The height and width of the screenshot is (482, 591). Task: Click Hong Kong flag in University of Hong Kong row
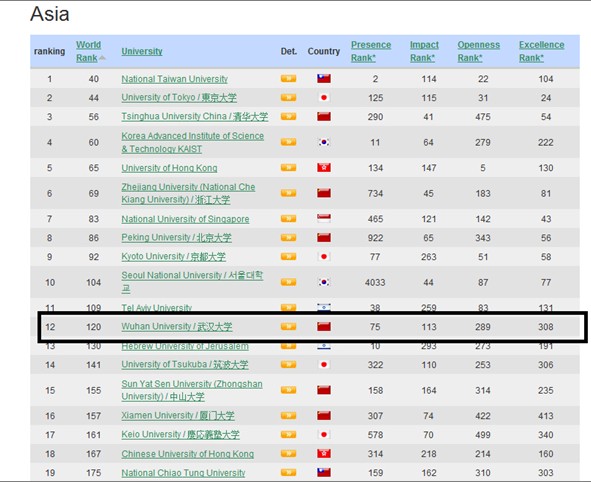[324, 168]
